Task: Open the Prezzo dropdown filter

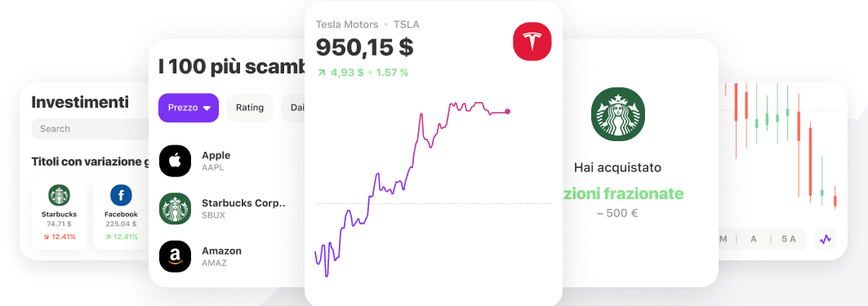Action: point(189,108)
